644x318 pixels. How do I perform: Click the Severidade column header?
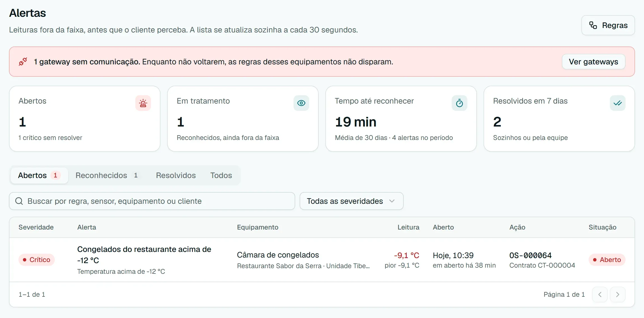click(x=36, y=227)
